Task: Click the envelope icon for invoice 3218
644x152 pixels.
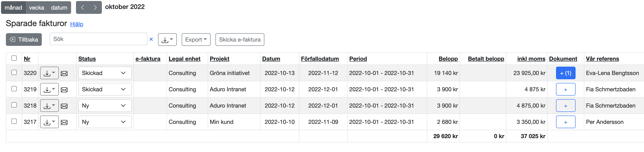Action: (64, 106)
